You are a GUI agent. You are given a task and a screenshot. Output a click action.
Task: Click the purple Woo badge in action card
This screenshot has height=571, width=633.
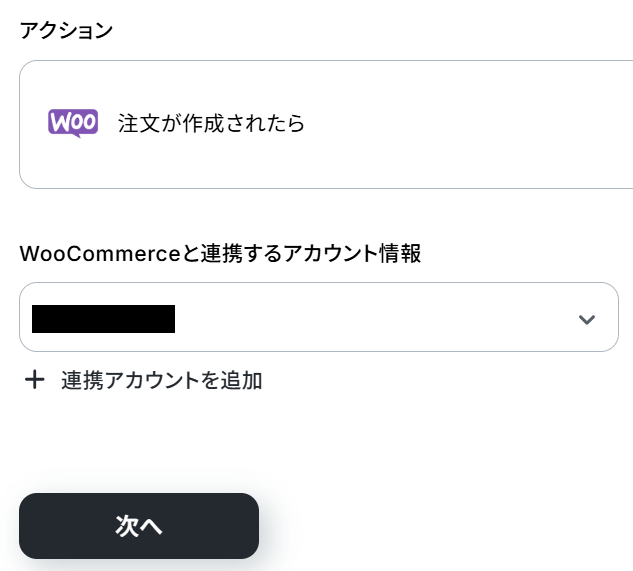pyautogui.click(x=73, y=123)
